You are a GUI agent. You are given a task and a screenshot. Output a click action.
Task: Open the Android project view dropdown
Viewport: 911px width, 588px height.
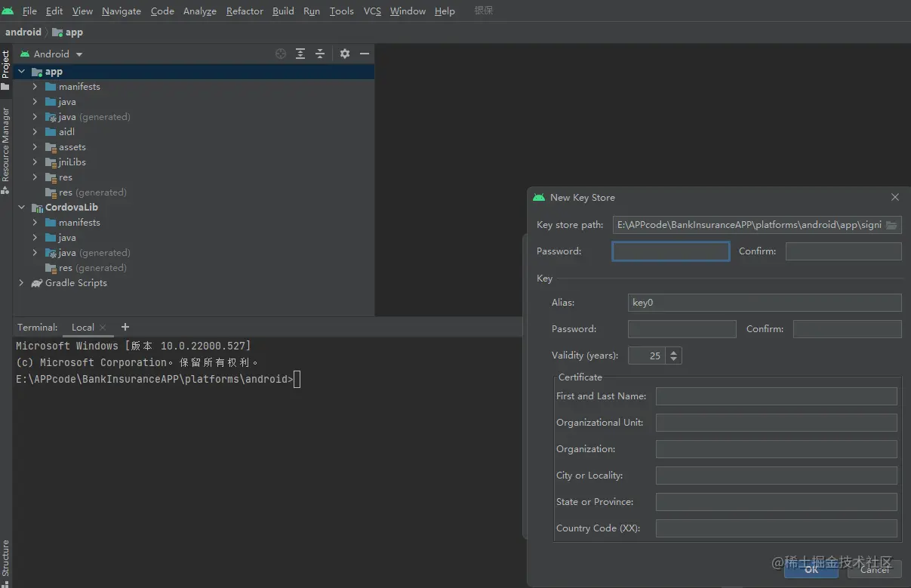tap(52, 54)
